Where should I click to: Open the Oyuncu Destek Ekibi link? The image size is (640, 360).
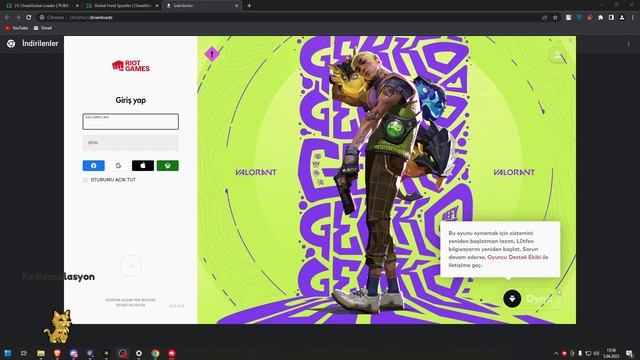pos(514,257)
